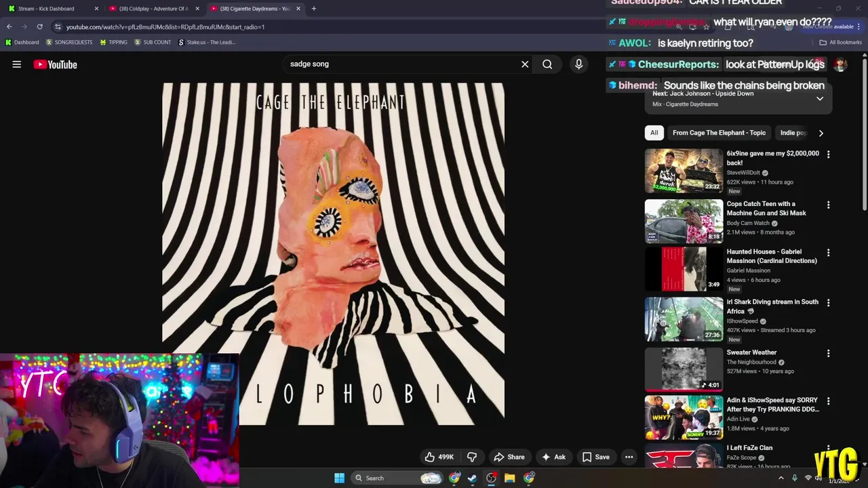This screenshot has width=868, height=488.
Task: Open options for 'Sweater Weather' video
Action: pyautogui.click(x=828, y=353)
